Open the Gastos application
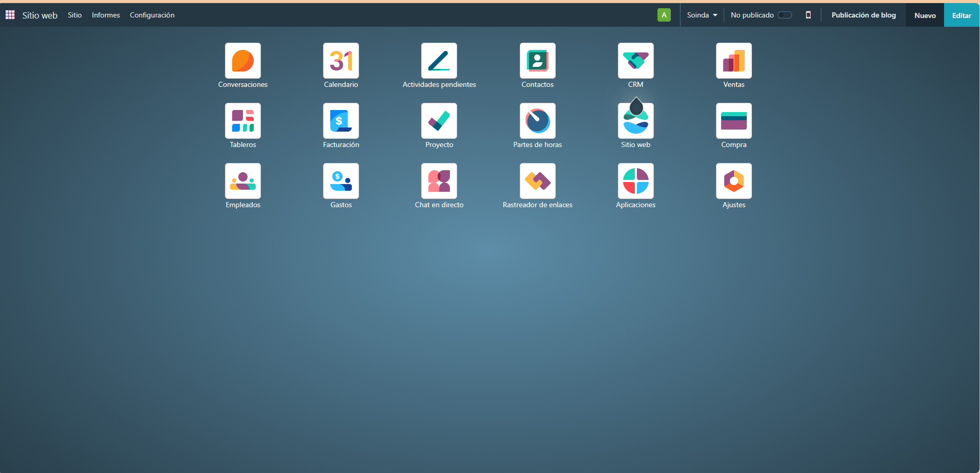 [341, 181]
